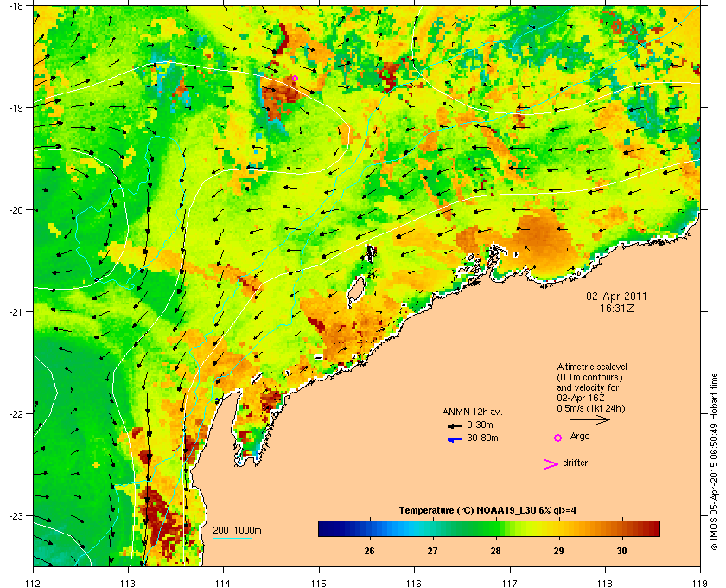Click the dark blue end of temperature colorbar
The height and width of the screenshot is (588, 726).
[324, 528]
